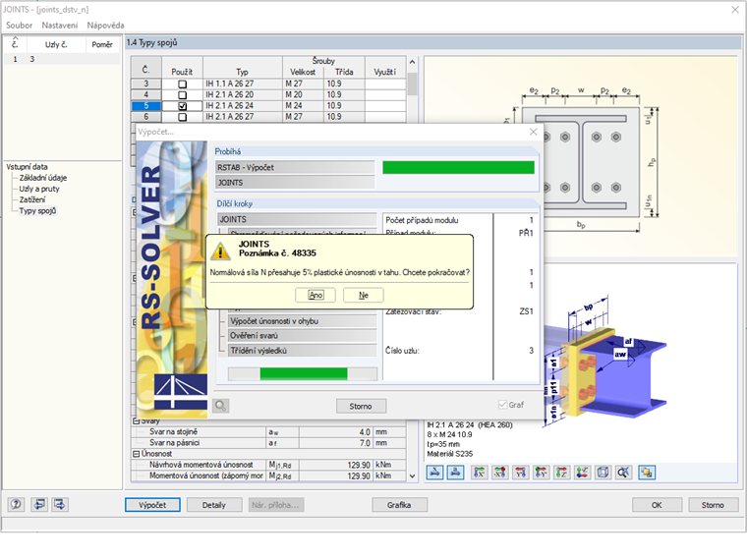The width and height of the screenshot is (747, 560).
Task: Cancel the calculation with Storno in dialog
Action: coord(361,406)
